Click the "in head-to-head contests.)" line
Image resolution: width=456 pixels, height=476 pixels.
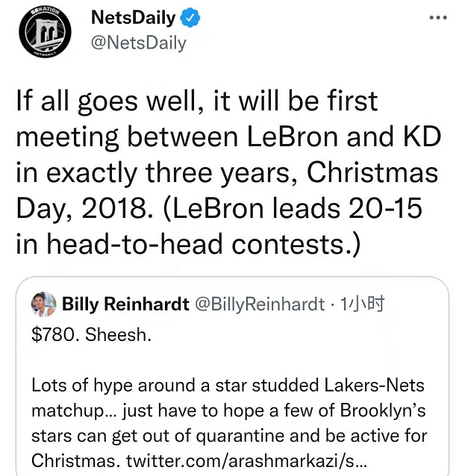[x=189, y=245]
